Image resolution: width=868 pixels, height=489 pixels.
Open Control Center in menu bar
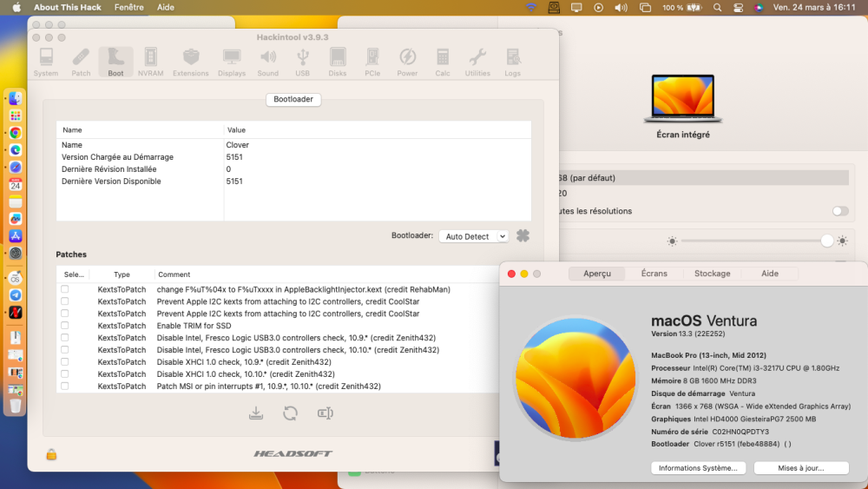738,8
